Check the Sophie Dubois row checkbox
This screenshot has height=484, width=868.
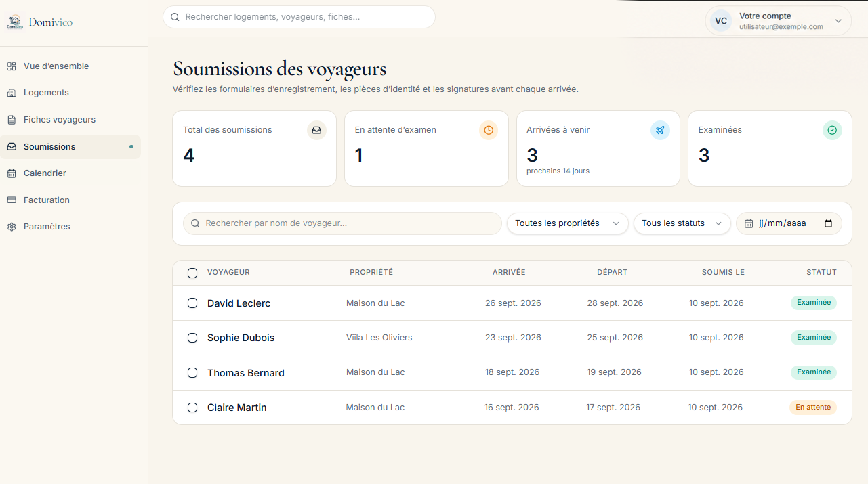click(192, 338)
